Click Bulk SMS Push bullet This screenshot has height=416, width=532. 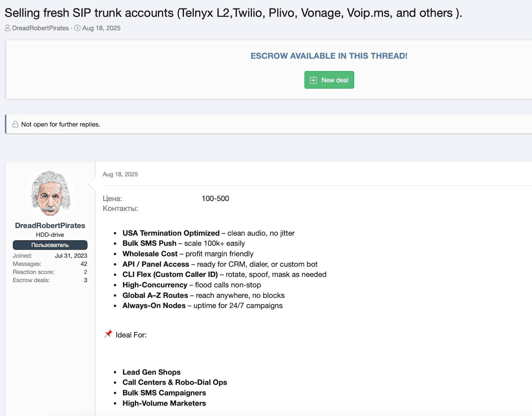pyautogui.click(x=184, y=243)
